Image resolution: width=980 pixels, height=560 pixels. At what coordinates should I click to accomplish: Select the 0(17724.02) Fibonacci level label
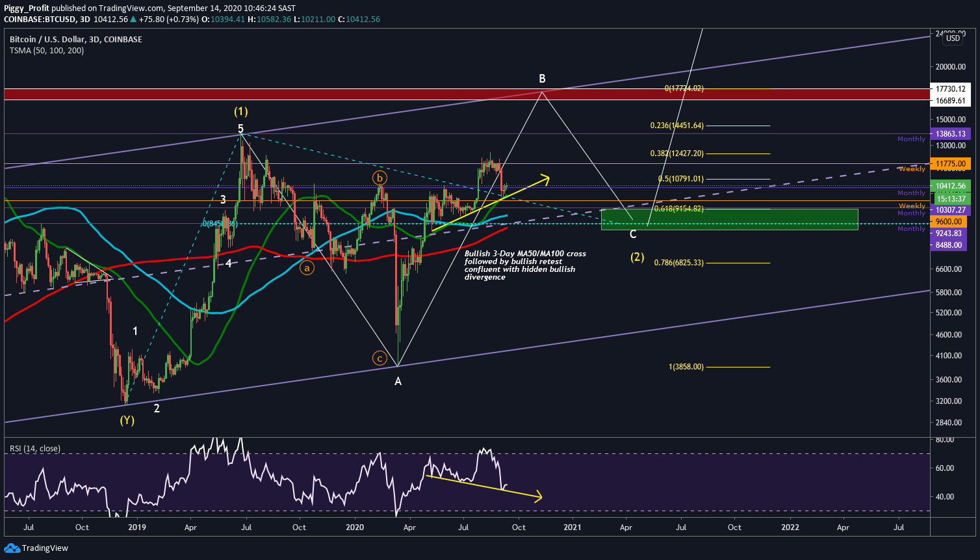point(684,88)
